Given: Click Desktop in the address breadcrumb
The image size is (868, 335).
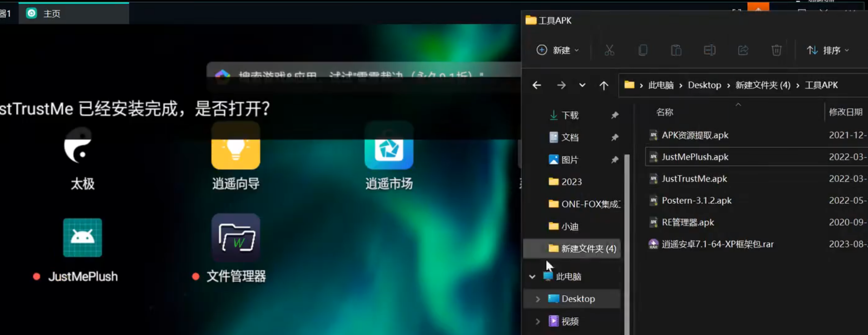Looking at the screenshot, I should point(704,85).
